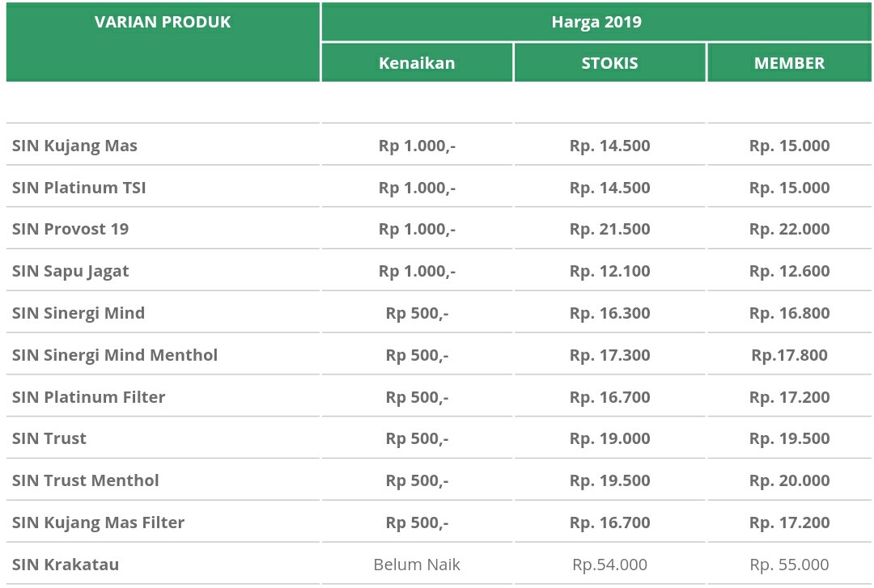Click the Rp. 12.600 member price
This screenshot has width=874, height=588.
click(x=789, y=271)
